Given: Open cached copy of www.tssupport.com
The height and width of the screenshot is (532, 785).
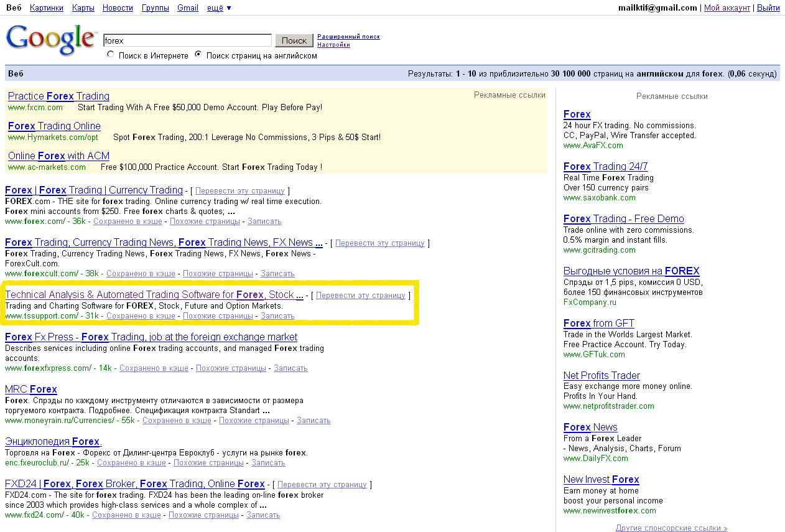Looking at the screenshot, I should [x=141, y=316].
